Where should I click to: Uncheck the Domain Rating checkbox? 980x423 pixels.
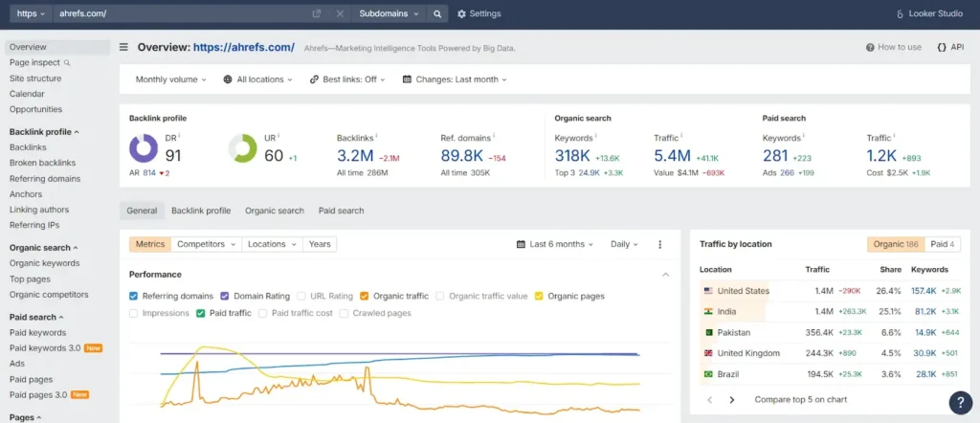point(225,296)
